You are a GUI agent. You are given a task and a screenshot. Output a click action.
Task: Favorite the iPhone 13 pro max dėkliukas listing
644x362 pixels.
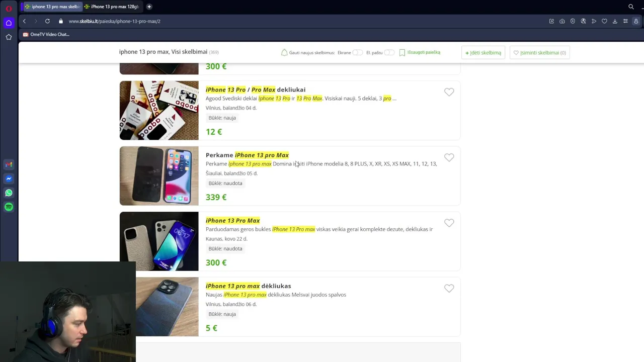click(449, 288)
